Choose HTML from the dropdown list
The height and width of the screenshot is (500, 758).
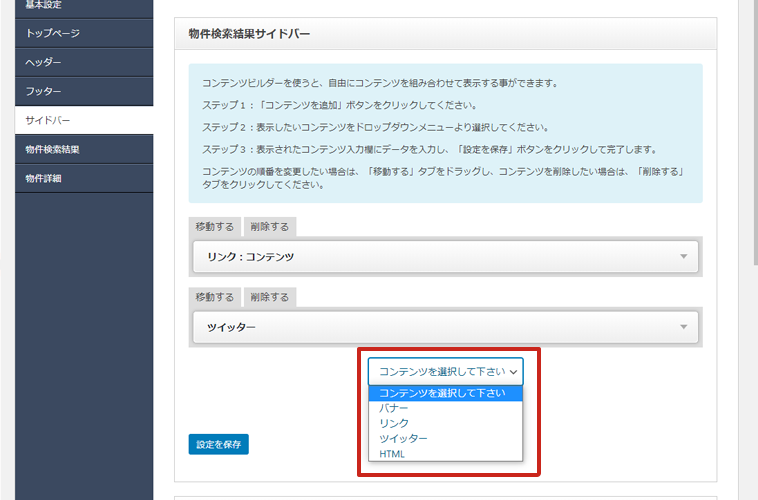coord(393,454)
